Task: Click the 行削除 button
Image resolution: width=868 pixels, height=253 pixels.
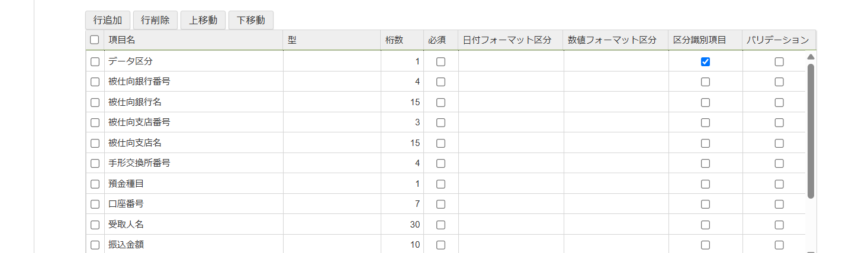Action: tap(155, 20)
